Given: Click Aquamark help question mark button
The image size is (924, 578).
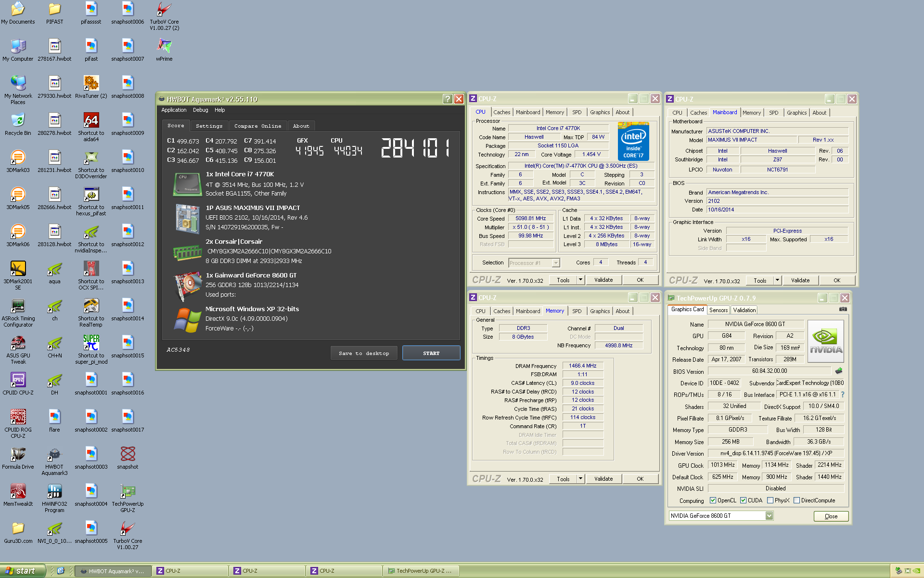Looking at the screenshot, I should (x=448, y=99).
